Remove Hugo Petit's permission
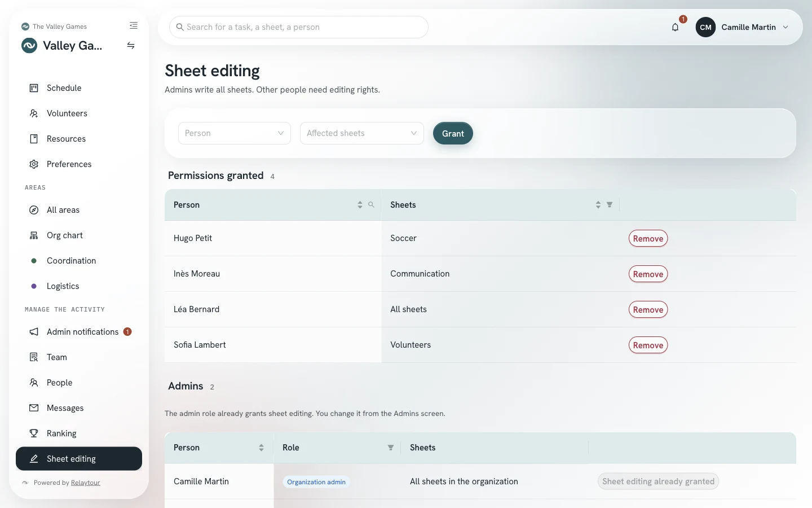 click(648, 238)
